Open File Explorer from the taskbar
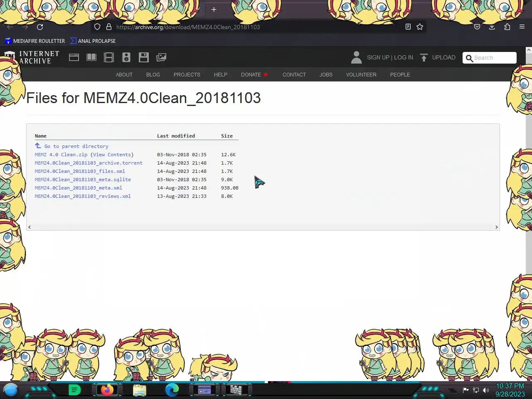 click(x=140, y=390)
